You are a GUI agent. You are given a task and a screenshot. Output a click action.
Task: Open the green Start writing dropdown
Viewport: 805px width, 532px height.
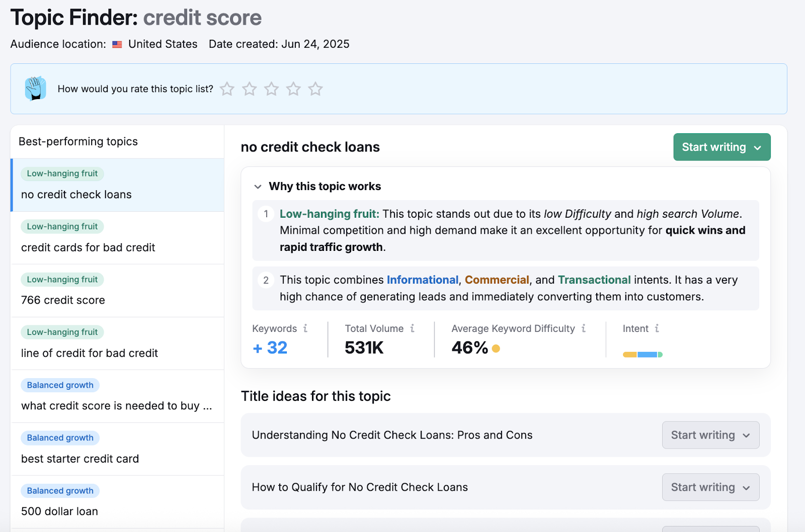coord(721,147)
